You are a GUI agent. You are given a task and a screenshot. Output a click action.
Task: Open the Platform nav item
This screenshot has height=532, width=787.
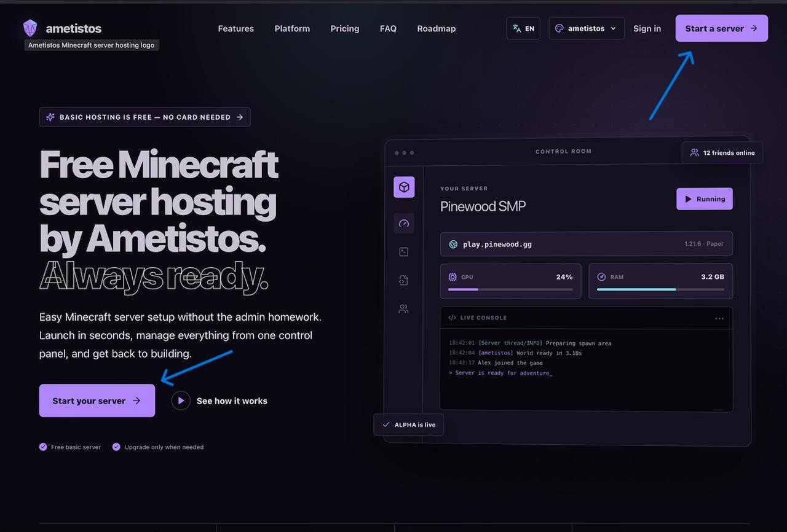point(292,29)
